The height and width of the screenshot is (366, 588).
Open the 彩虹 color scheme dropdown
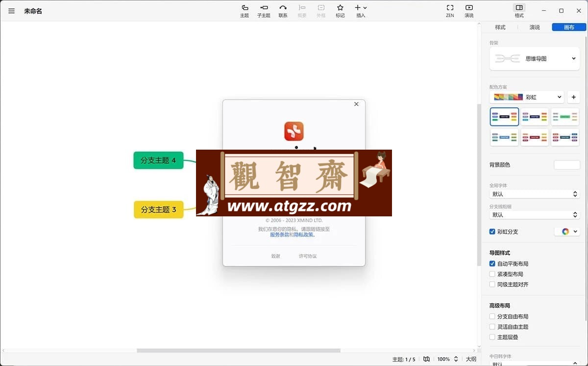[527, 97]
